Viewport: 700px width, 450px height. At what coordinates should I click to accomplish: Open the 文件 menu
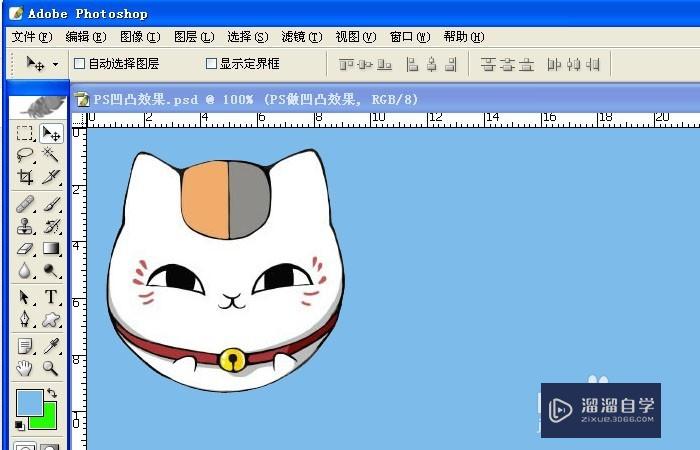[x=32, y=37]
